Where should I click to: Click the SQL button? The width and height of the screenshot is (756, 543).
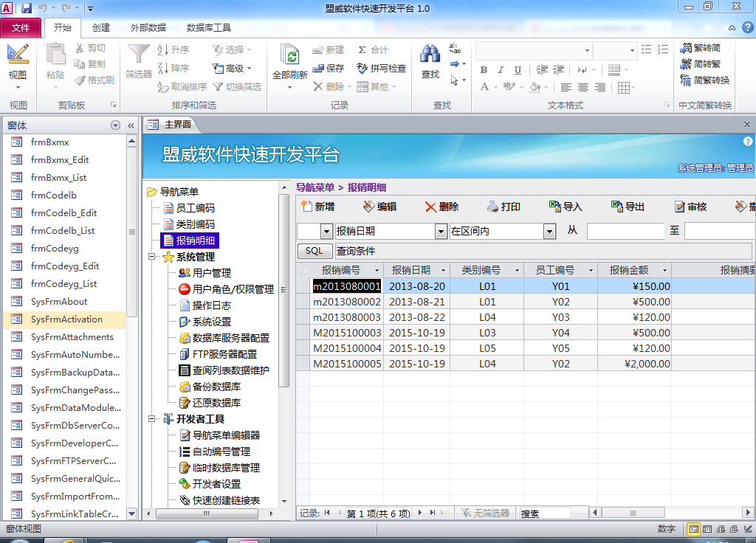315,251
